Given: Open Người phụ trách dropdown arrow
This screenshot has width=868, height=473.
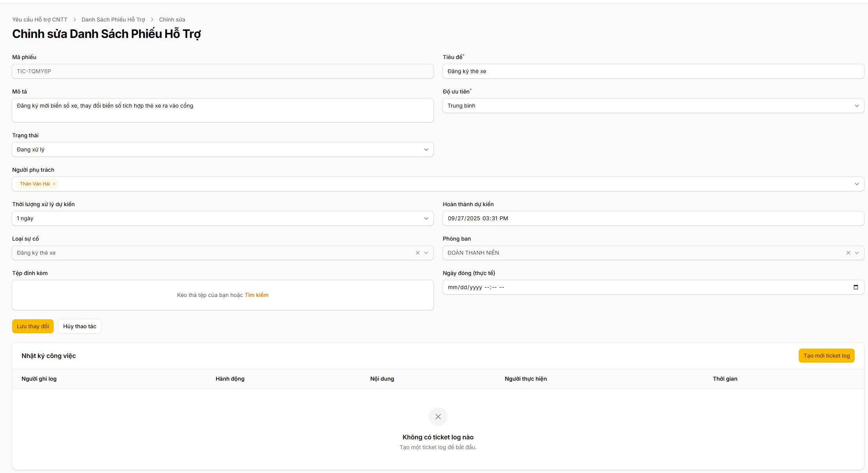Looking at the screenshot, I should [857, 184].
